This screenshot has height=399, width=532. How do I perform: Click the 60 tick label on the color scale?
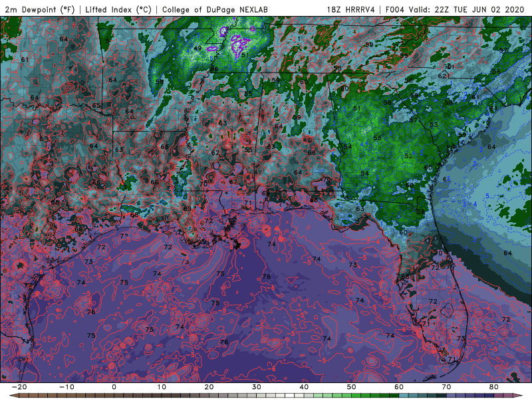point(399,387)
